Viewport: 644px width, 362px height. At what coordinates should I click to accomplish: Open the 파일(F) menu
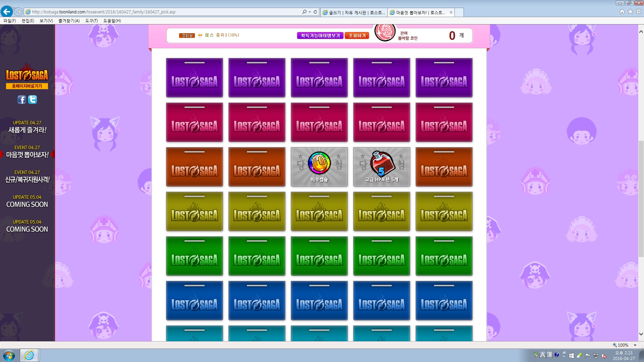point(10,21)
